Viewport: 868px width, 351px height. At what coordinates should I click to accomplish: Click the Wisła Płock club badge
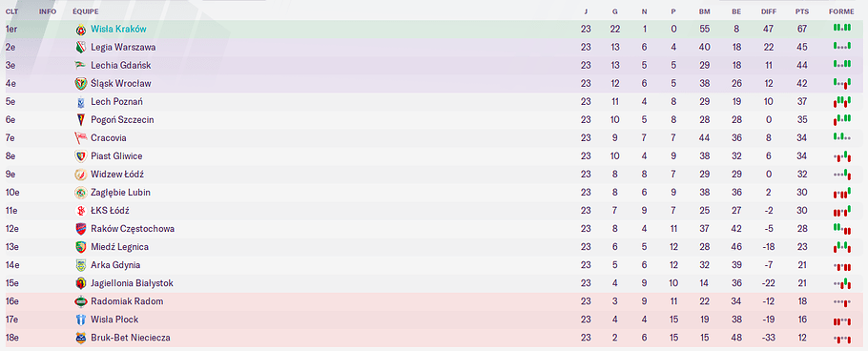coord(81,320)
